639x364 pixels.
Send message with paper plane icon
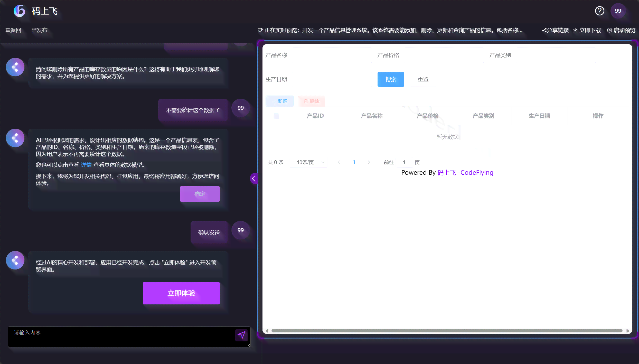[241, 335]
